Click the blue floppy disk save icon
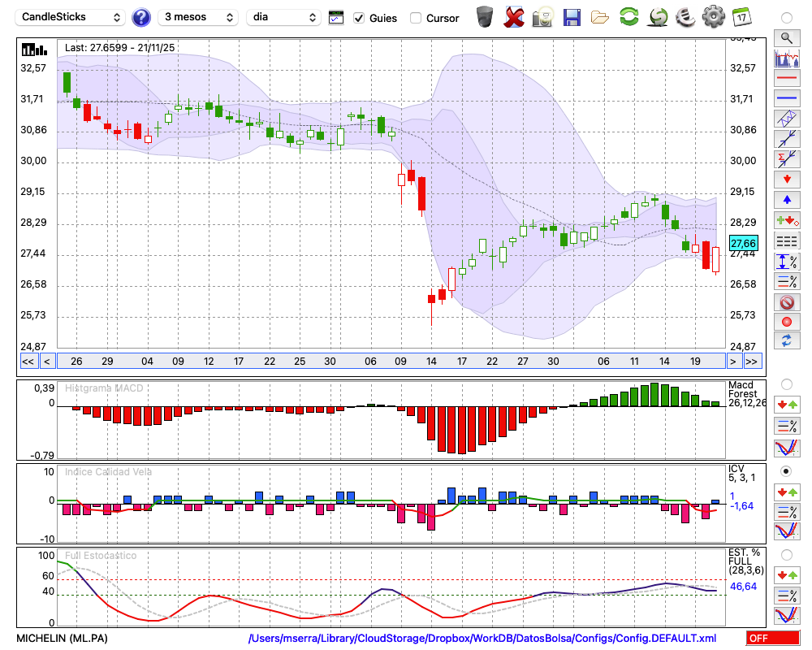 572,16
